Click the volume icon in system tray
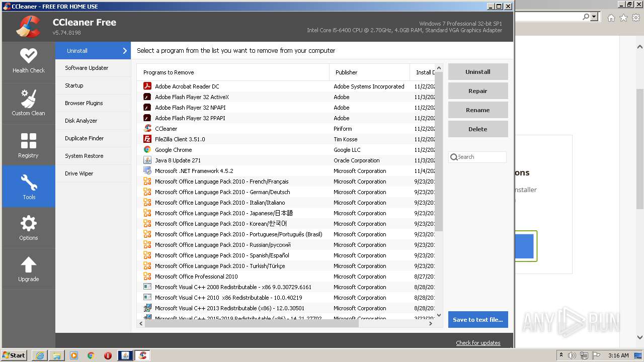 (573, 355)
